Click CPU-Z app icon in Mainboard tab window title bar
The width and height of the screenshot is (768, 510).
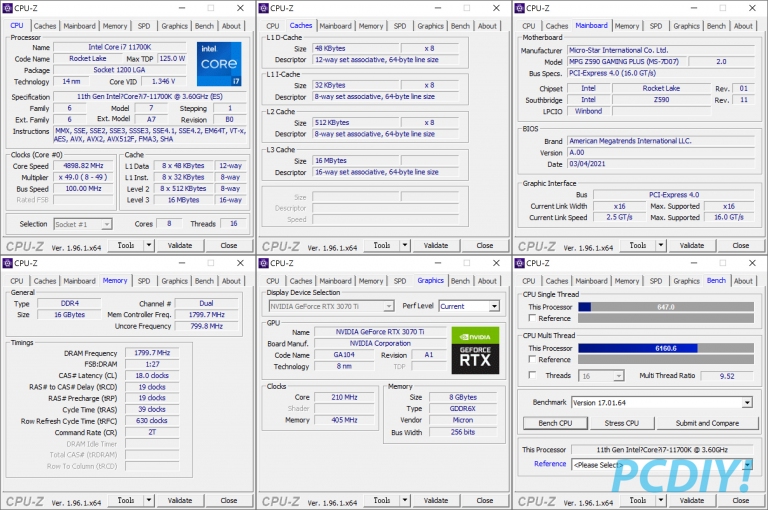pyautogui.click(x=520, y=8)
